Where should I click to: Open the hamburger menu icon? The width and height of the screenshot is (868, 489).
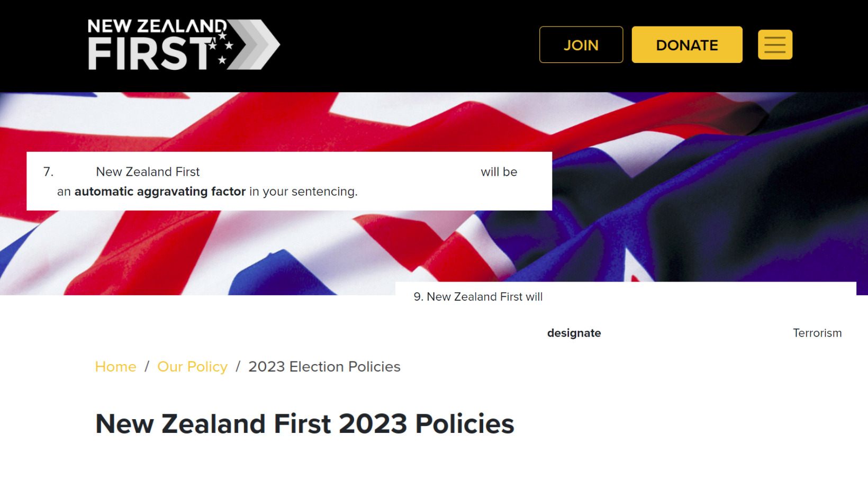tap(774, 45)
